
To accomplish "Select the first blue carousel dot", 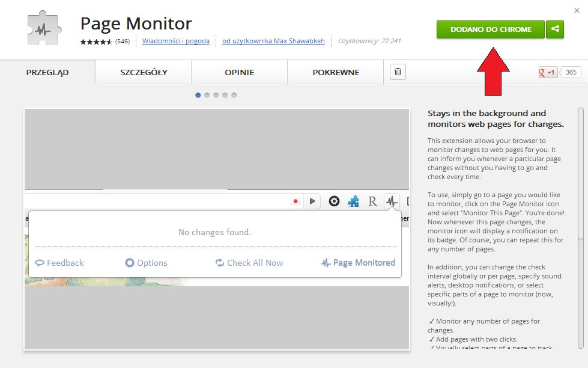I will click(198, 95).
